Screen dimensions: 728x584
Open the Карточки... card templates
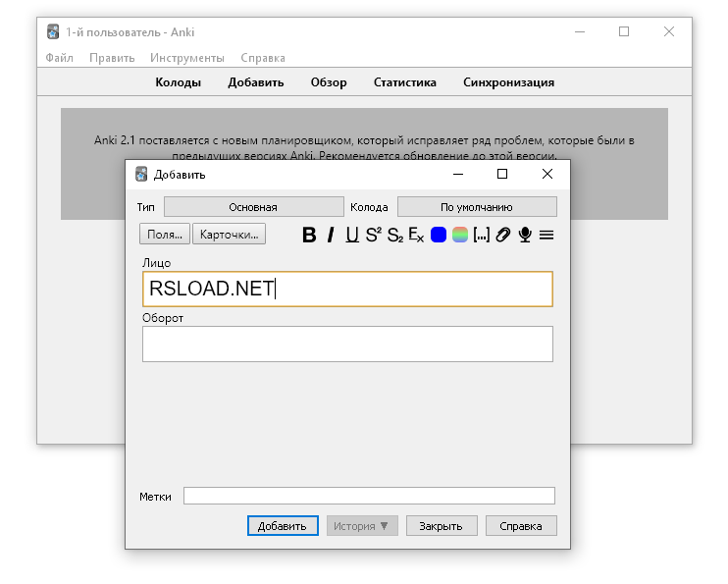[229, 234]
